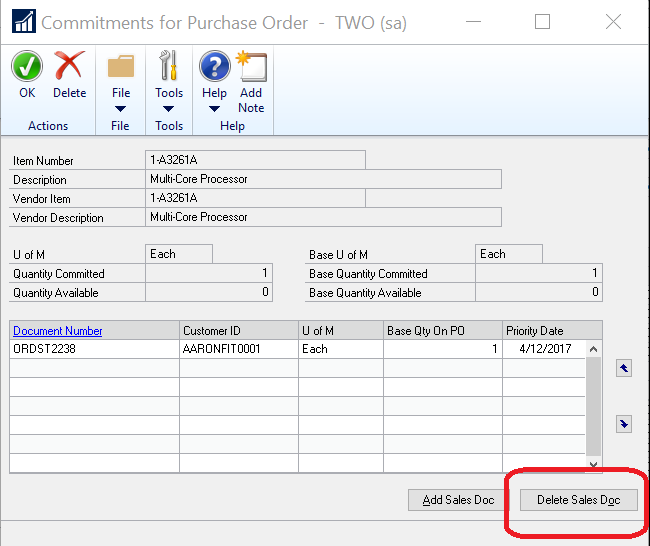
Task: Click the 4/12/2017 priority date cell
Action: pyautogui.click(x=544, y=349)
